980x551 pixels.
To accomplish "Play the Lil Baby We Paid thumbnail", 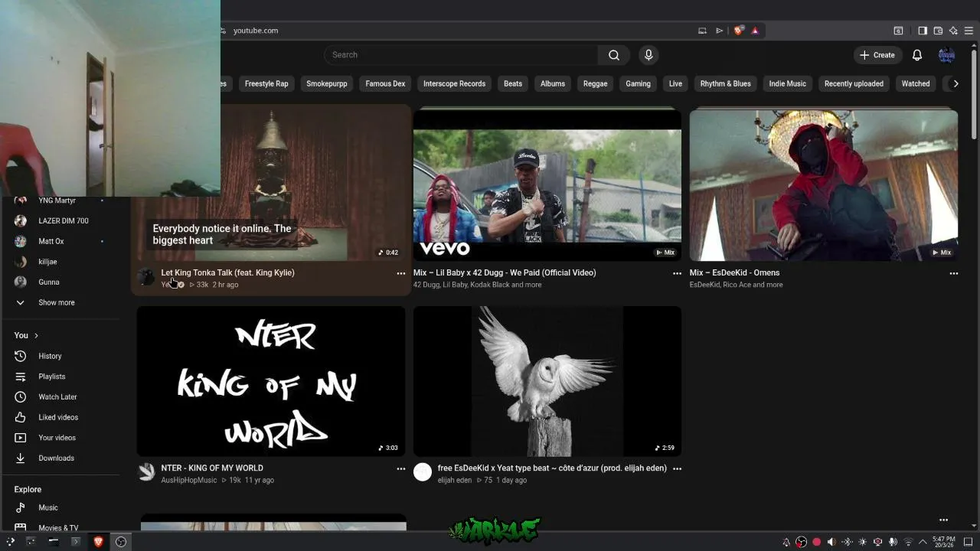I will [547, 185].
